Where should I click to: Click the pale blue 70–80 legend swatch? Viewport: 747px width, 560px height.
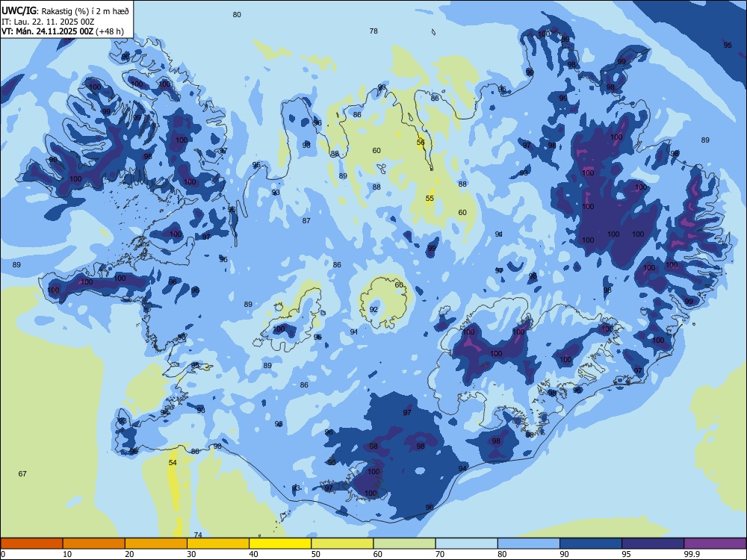(x=466, y=544)
